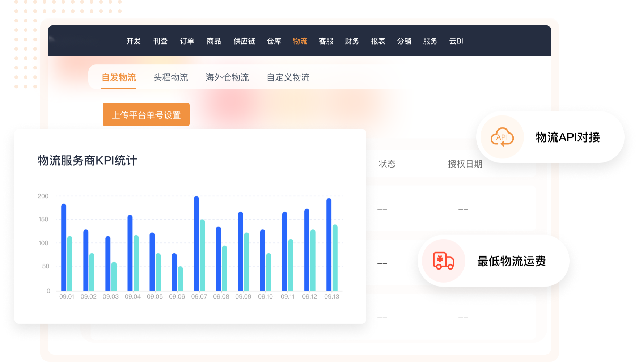Image resolution: width=639 pixels, height=364 pixels.
Task: Open the 财务 navigation item
Action: pos(352,41)
